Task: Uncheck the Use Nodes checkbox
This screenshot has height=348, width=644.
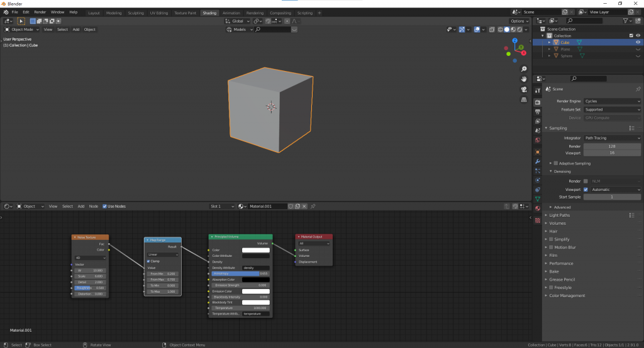Action: (x=106, y=206)
